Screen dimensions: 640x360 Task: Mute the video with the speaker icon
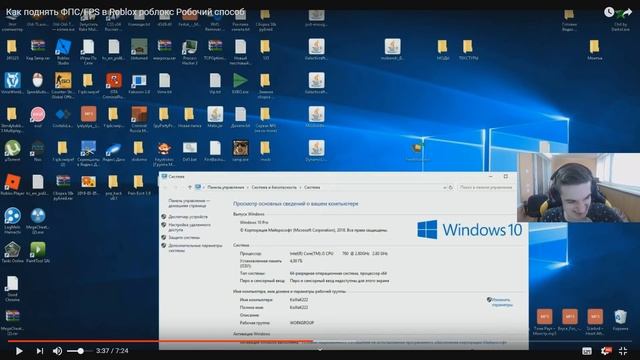[x=57, y=351]
